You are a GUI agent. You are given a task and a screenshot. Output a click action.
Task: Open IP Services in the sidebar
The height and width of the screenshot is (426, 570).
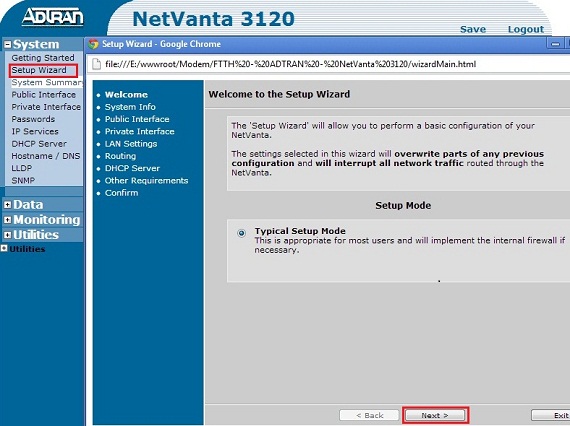click(35, 132)
